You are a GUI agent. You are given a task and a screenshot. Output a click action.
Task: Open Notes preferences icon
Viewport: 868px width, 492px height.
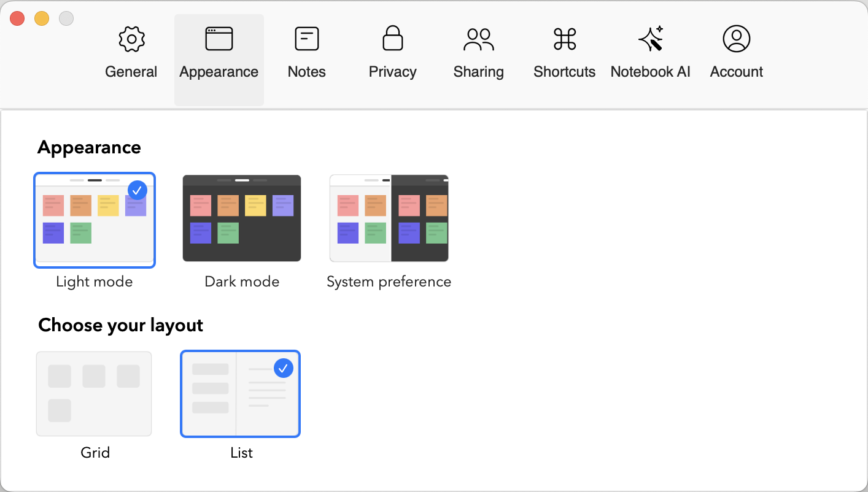[307, 39]
